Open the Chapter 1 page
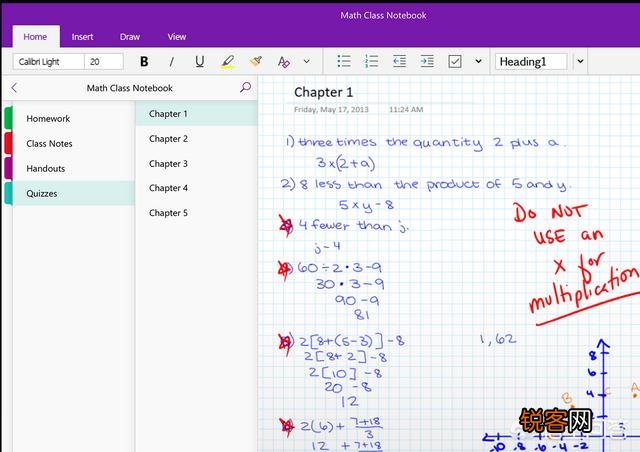Screen dimensions: 640x452 tap(196, 114)
